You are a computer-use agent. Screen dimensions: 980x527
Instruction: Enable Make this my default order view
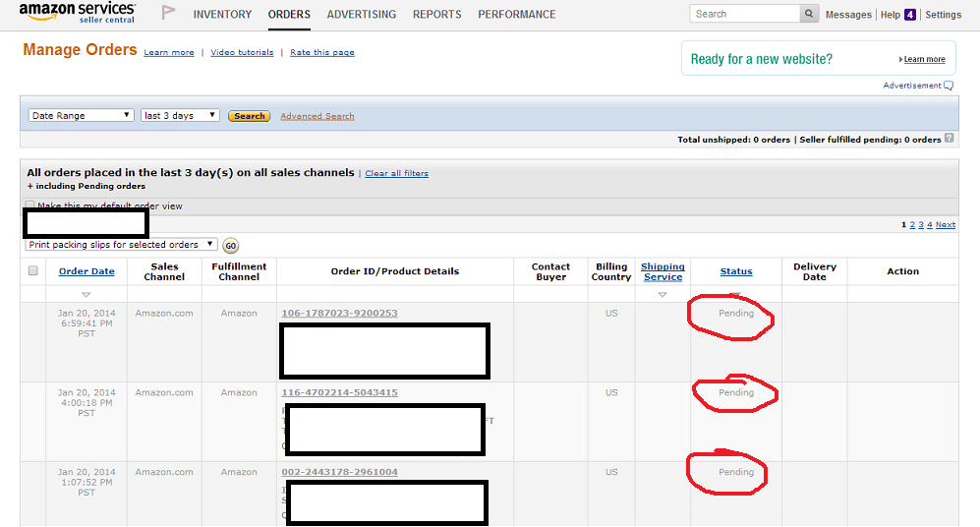point(29,205)
